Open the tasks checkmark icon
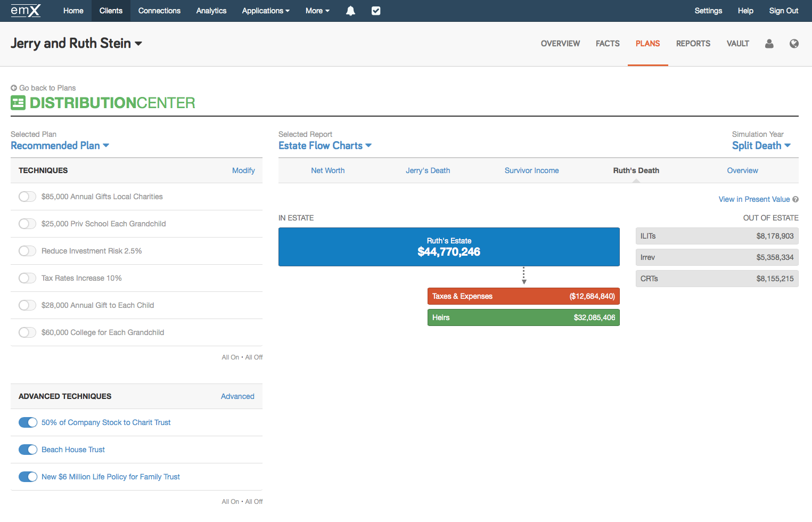Viewport: 812px width, 522px height. pyautogui.click(x=376, y=11)
